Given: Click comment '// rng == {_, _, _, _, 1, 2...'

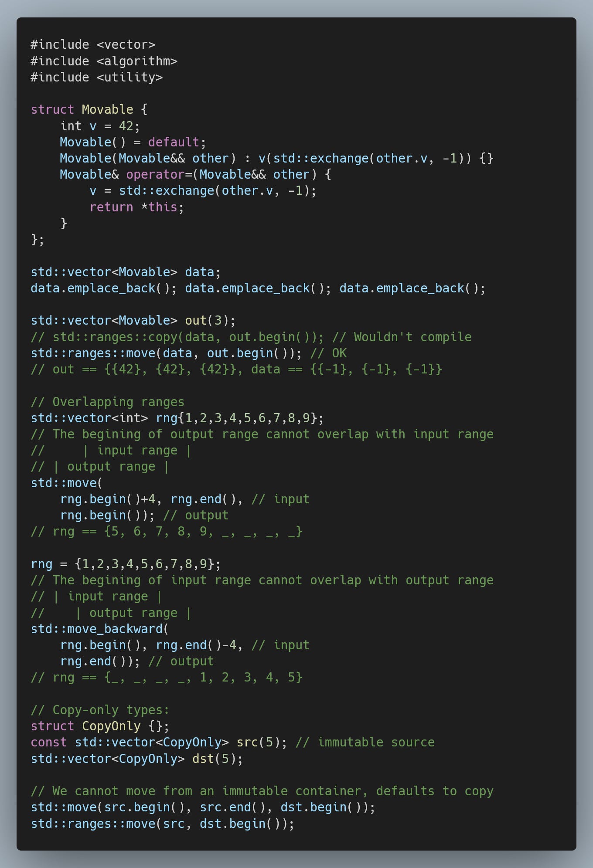Looking at the screenshot, I should click(x=167, y=678).
